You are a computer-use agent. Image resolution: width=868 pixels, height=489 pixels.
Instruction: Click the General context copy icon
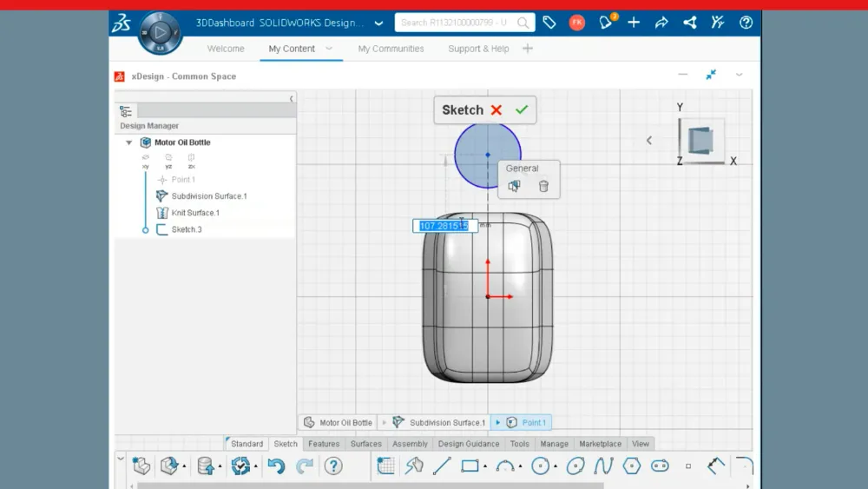[514, 186]
